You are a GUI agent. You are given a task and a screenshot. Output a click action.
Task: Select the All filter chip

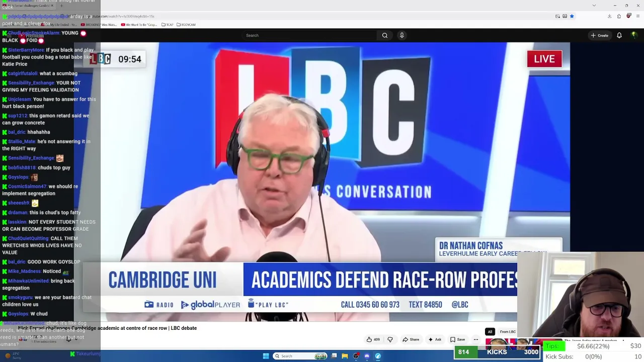(x=490, y=332)
